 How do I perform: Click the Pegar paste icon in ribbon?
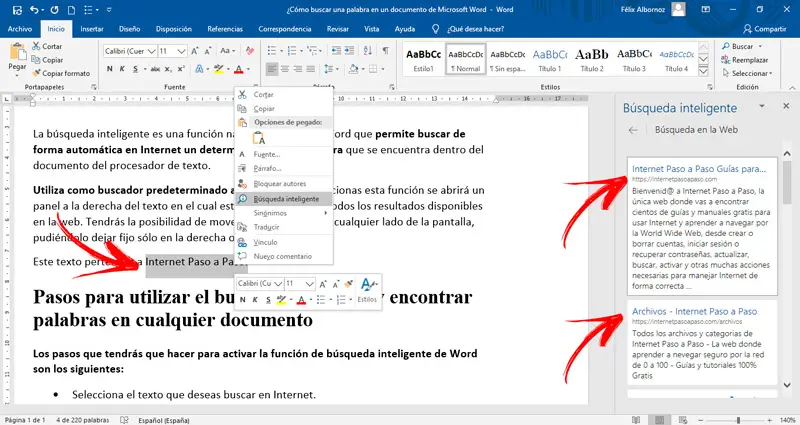pos(17,52)
